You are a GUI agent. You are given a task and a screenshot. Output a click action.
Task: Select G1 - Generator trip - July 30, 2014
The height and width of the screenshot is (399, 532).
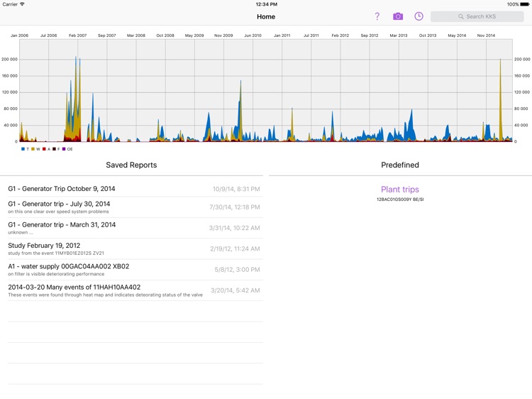[x=60, y=204]
